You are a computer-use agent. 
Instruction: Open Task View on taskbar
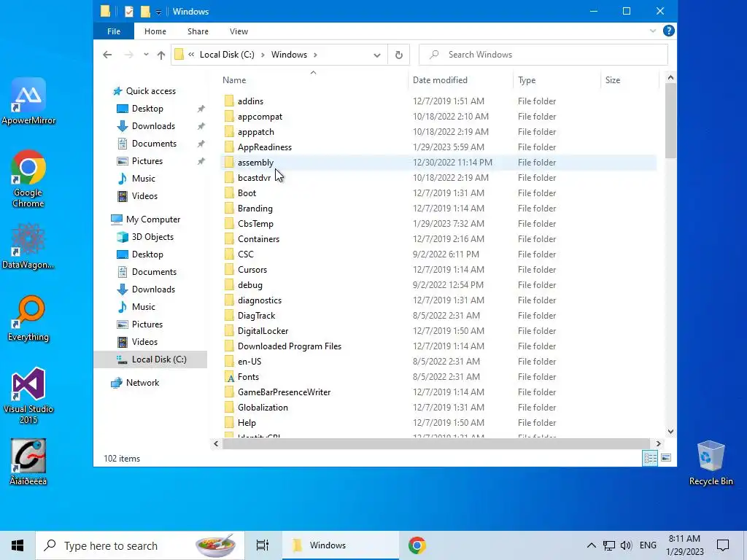pyautogui.click(x=263, y=545)
